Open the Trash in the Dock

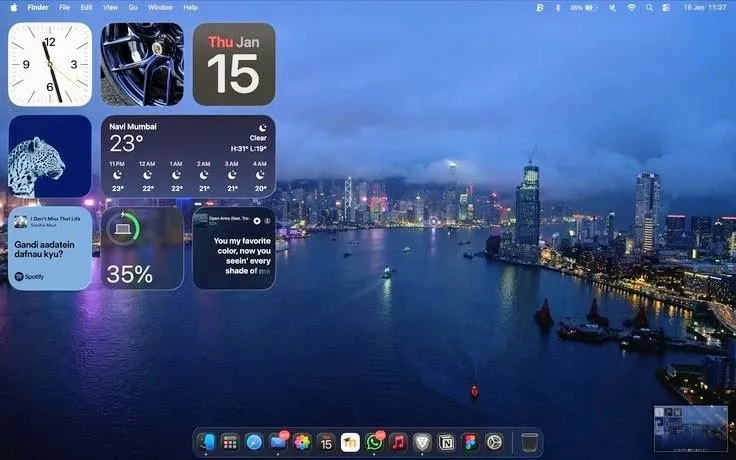529,442
